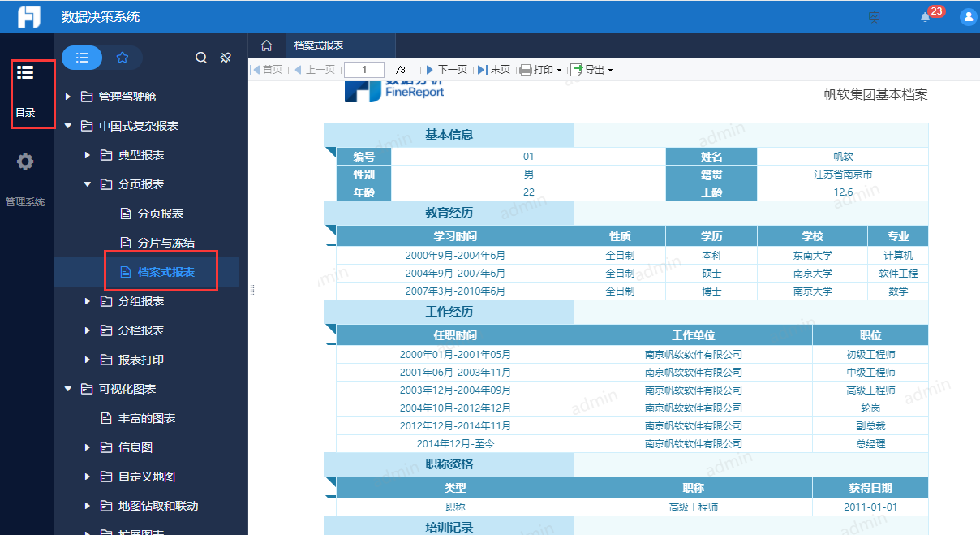Open the 分片与冻结 report item
The image size is (980, 535).
point(166,243)
